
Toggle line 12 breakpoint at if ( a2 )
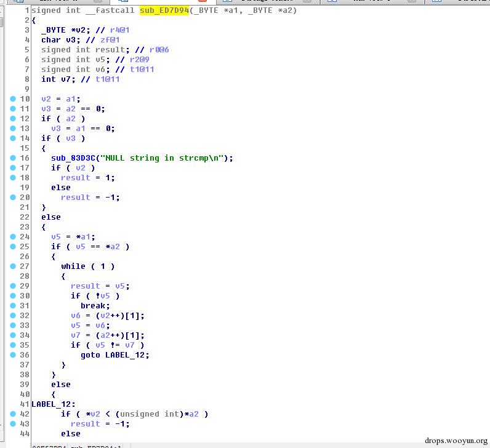pos(13,118)
